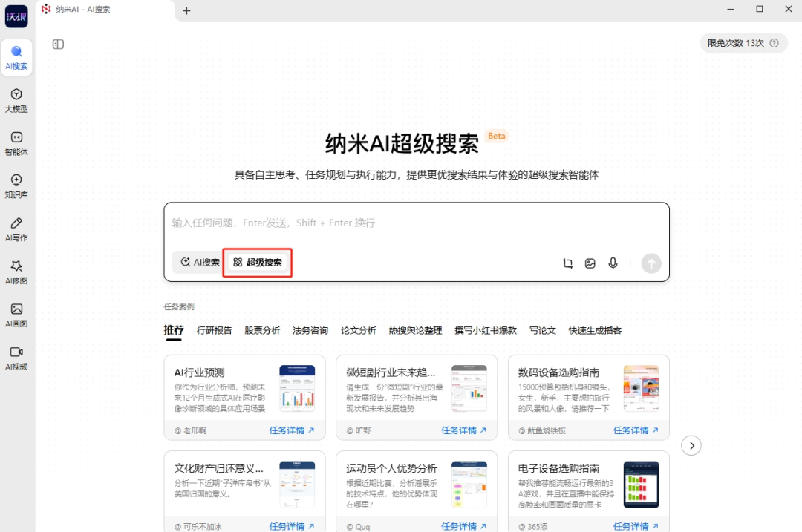
Task: Open 任务详情 for 文化财产归还意义
Action: [x=292, y=526]
